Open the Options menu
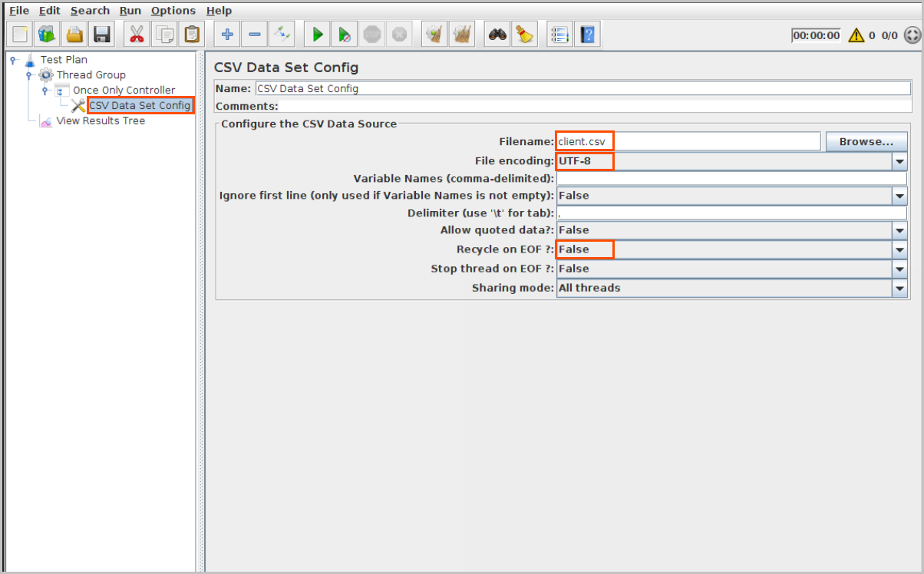 coord(173,11)
